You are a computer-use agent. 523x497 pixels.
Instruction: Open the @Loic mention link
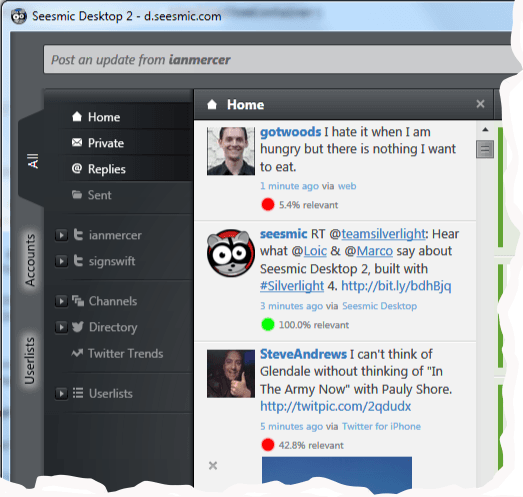[315, 251]
